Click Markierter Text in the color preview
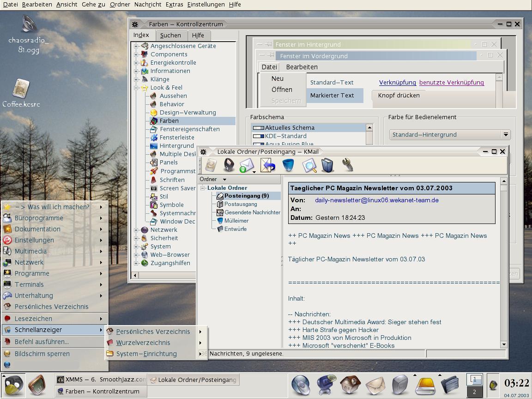This screenshot has width=532, height=399. click(x=334, y=95)
